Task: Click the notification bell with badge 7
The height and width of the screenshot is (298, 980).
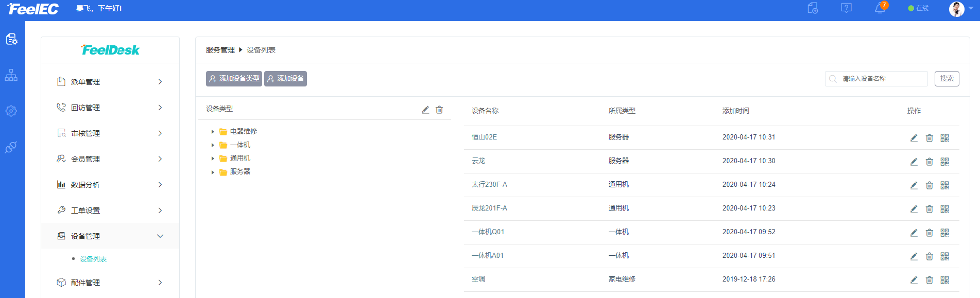Action: coord(880,8)
